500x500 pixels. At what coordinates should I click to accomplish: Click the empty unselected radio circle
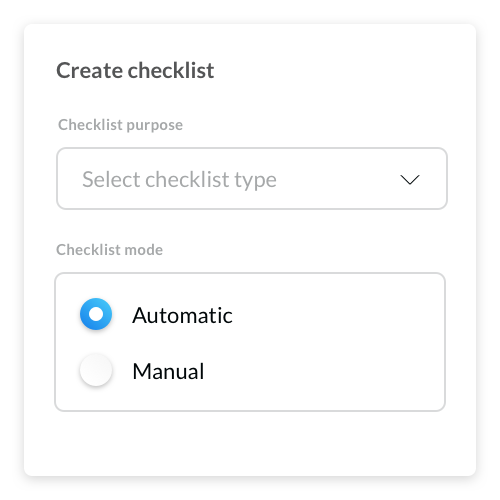tap(96, 370)
